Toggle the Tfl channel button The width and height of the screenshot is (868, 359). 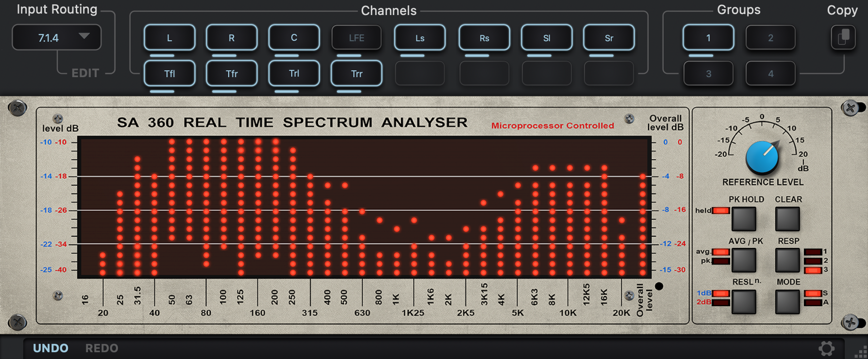(169, 74)
